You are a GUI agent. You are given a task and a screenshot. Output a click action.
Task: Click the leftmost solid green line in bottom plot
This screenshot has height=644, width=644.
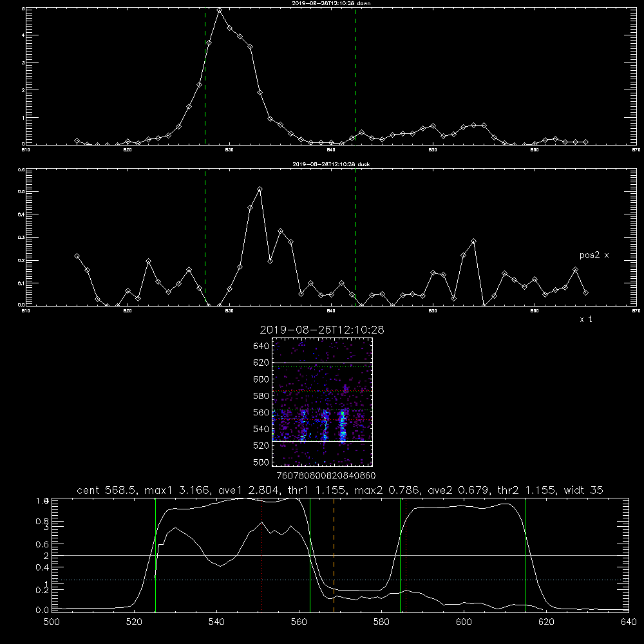coord(155,554)
